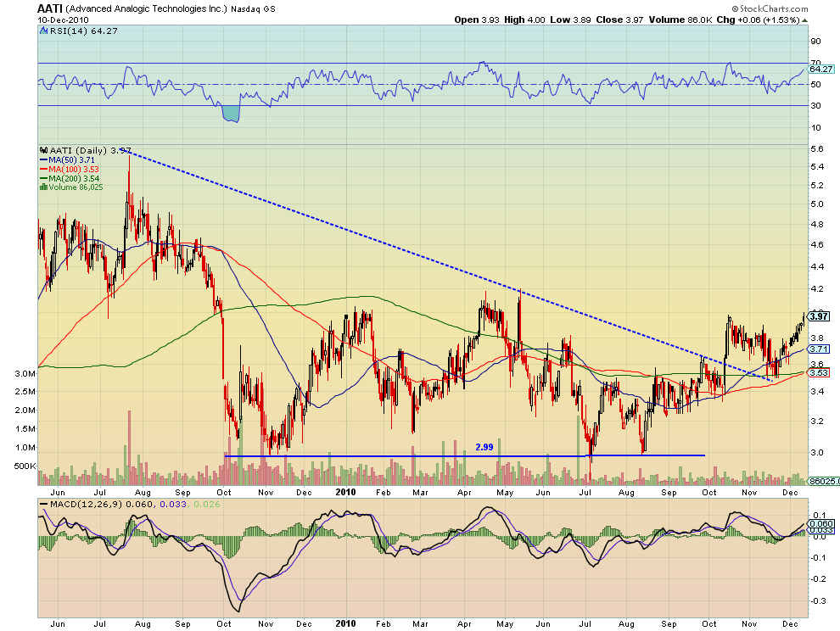This screenshot has width=840, height=631.
Task: Click the 3.71 tag on price axis
Action: [x=820, y=349]
